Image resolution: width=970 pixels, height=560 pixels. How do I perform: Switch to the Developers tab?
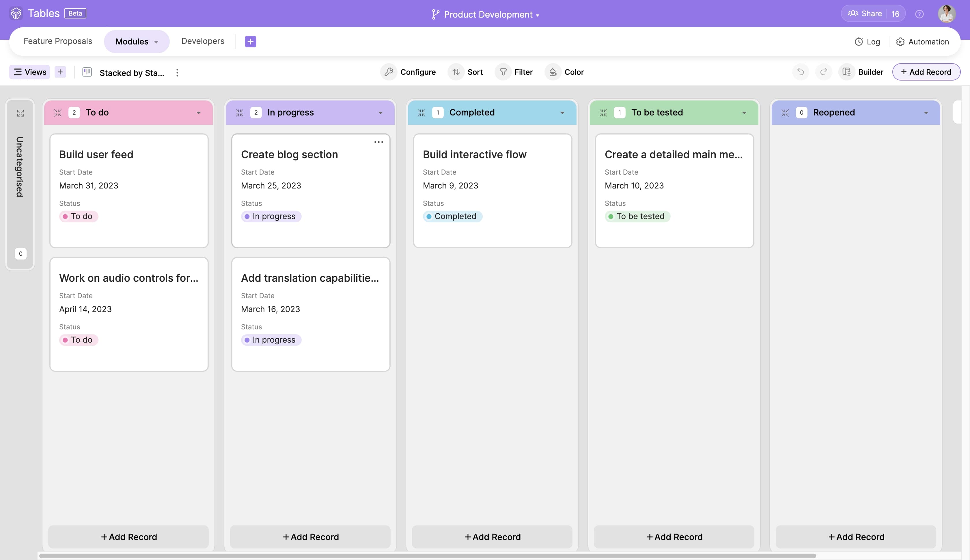click(203, 41)
